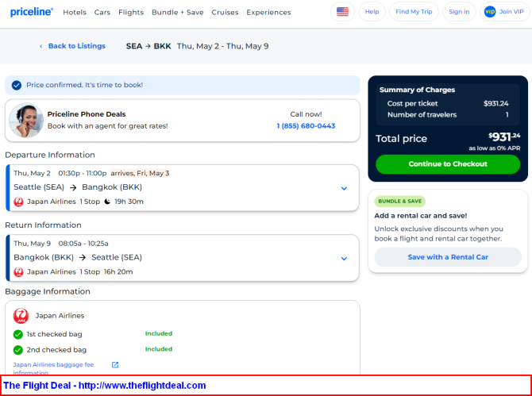Open the Experiences menu
This screenshot has height=396, width=532.
tap(268, 12)
